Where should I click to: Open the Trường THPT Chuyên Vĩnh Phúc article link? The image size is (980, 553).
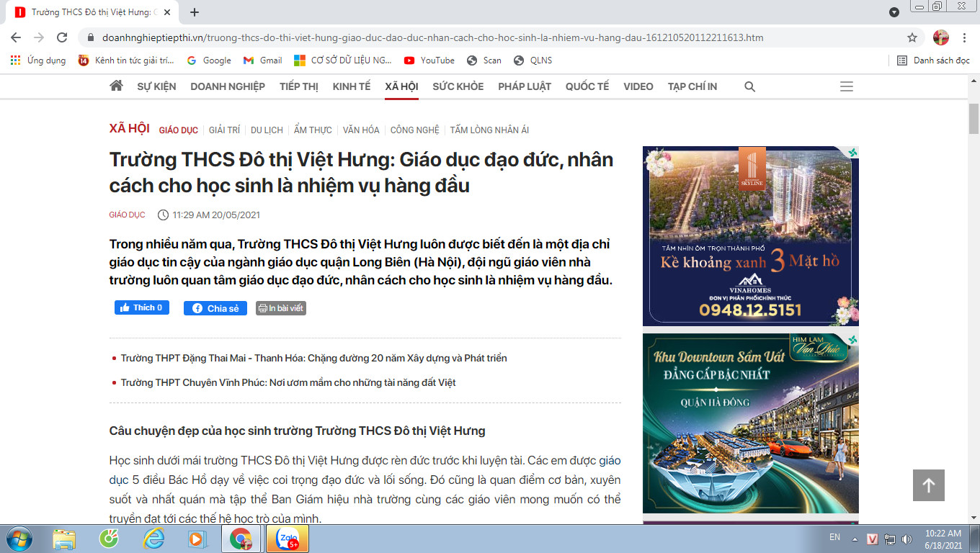pyautogui.click(x=288, y=382)
